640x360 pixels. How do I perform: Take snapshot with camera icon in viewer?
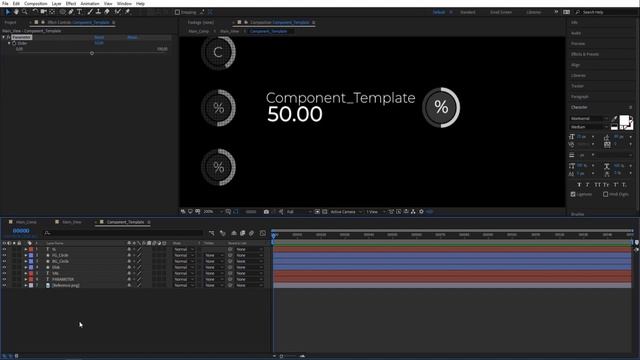coord(266,212)
